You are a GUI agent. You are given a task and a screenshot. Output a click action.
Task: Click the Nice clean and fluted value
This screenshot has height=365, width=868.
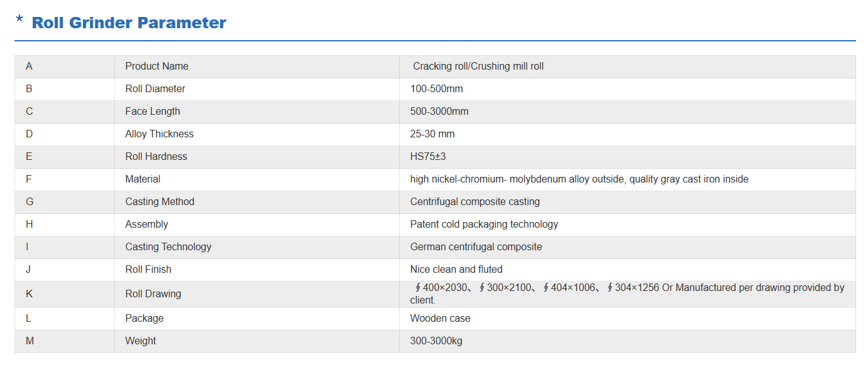point(456,270)
